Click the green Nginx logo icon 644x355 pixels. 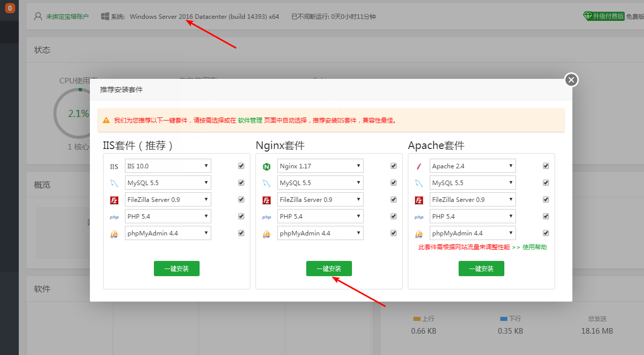pyautogui.click(x=267, y=166)
